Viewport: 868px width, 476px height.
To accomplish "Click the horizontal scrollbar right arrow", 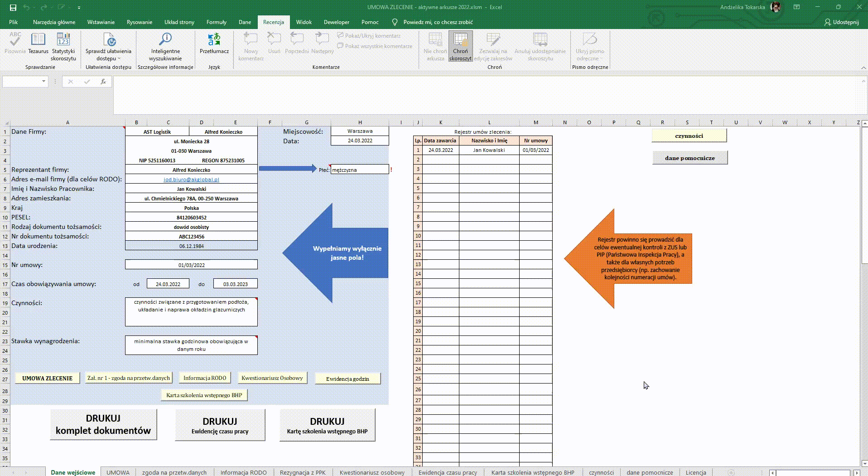I will click(x=856, y=472).
